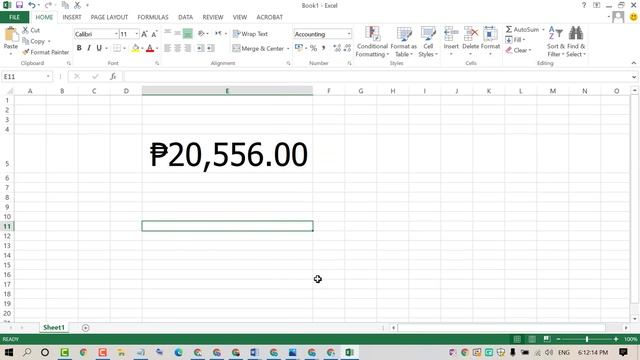The image size is (640, 360).
Task: Click the Format cells icon
Action: (490, 34)
